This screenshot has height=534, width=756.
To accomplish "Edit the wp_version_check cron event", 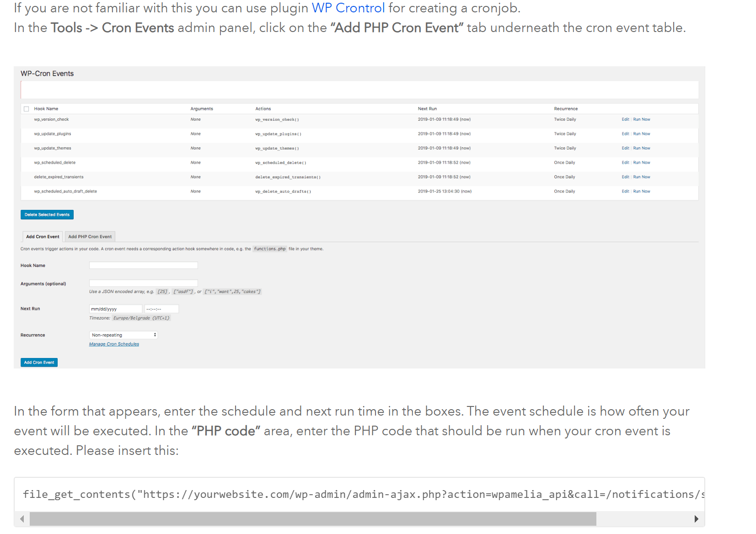I will pyautogui.click(x=625, y=119).
